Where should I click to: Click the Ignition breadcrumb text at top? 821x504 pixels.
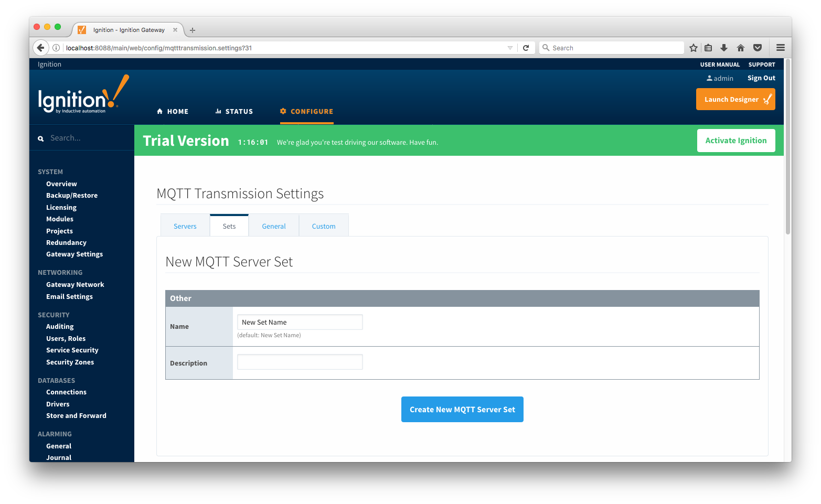coord(49,64)
